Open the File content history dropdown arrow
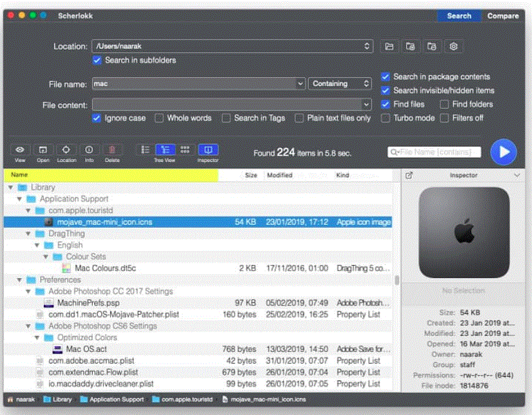This screenshot has height=415, width=532. point(366,105)
